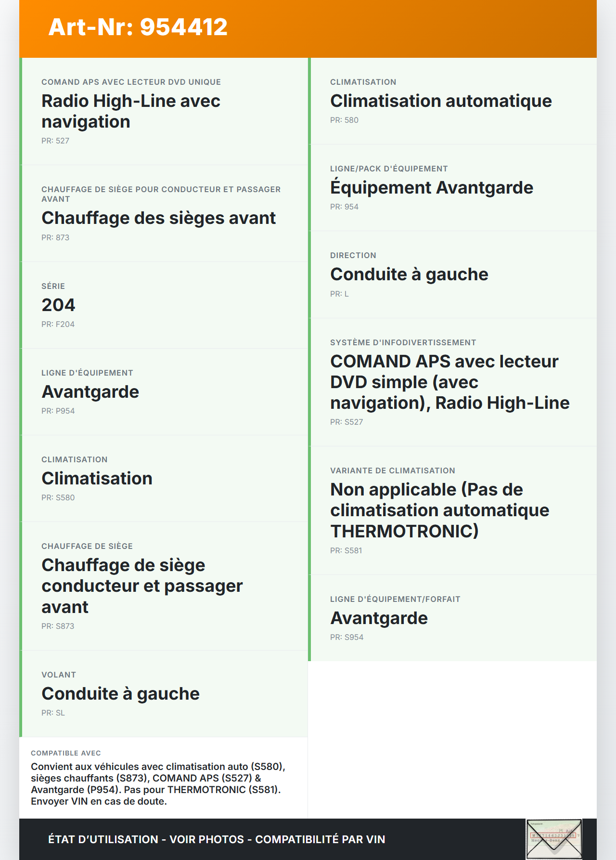Image resolution: width=616 pixels, height=860 pixels.
Task: Click the Non applicable THERMOTRONIC variant heading
Action: (439, 510)
